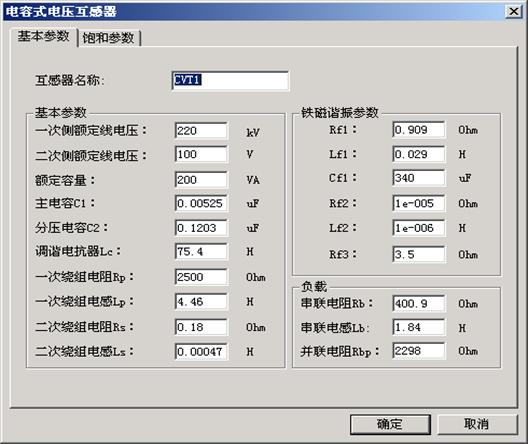Edit the Lf1 value field
Image resolution: width=528 pixels, height=444 pixels.
[419, 155]
